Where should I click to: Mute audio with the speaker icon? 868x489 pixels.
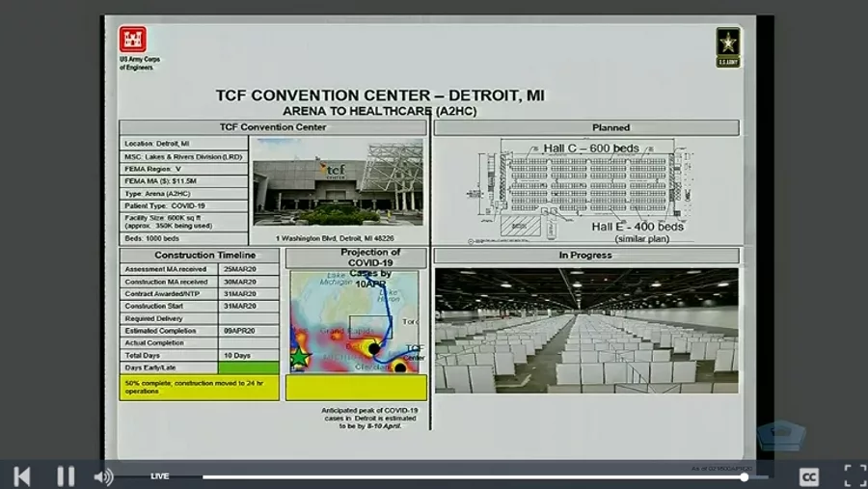(x=103, y=476)
